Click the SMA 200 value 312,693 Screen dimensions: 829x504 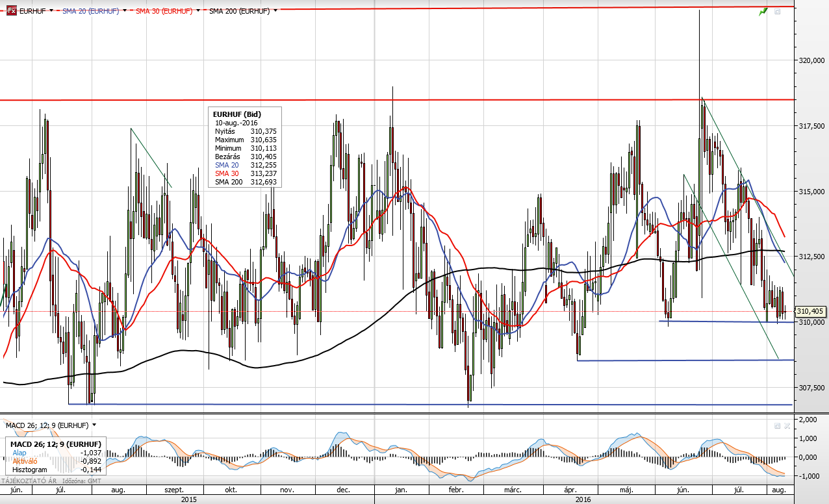(263, 183)
